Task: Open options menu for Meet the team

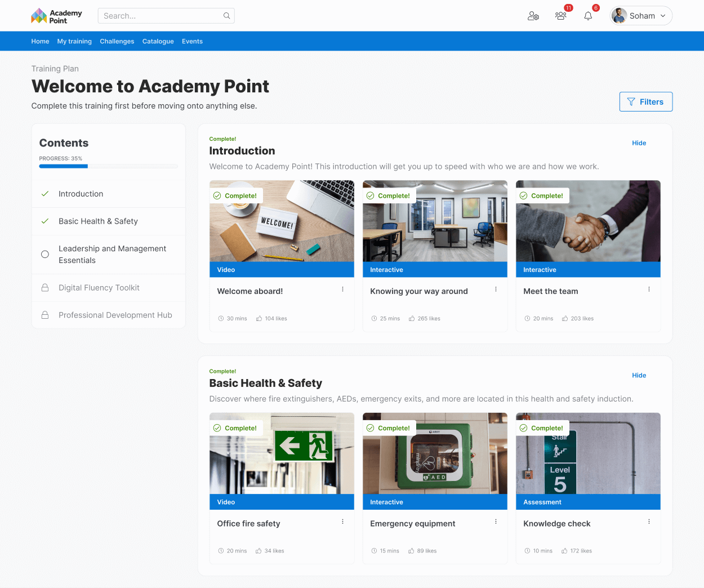Action: click(x=649, y=289)
